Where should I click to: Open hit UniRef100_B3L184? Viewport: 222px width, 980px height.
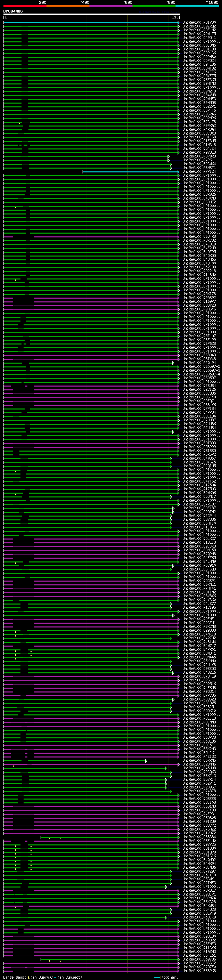coord(199,416)
